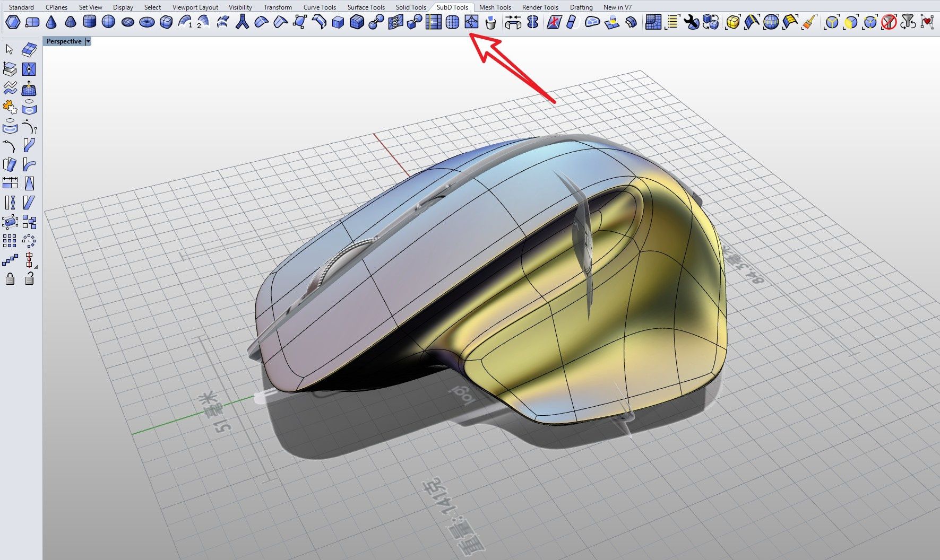Open the Drafting tab
The width and height of the screenshot is (940, 560).
click(582, 7)
